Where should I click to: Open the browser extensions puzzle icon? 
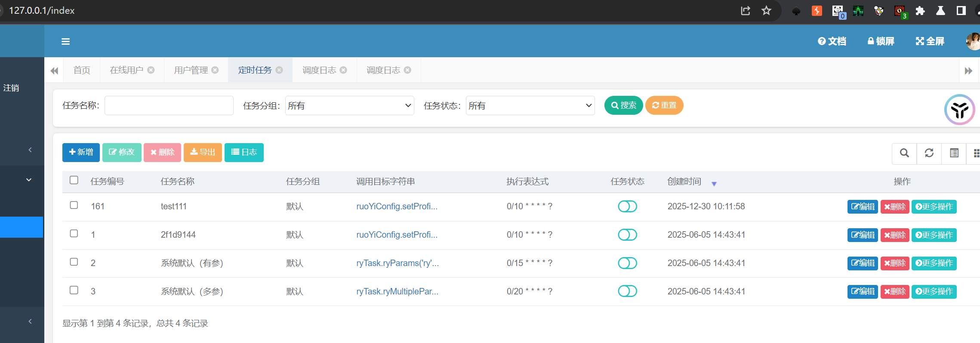[920, 11]
